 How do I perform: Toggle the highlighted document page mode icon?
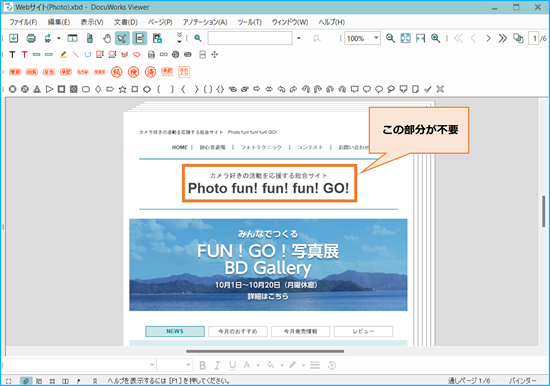click(x=140, y=38)
